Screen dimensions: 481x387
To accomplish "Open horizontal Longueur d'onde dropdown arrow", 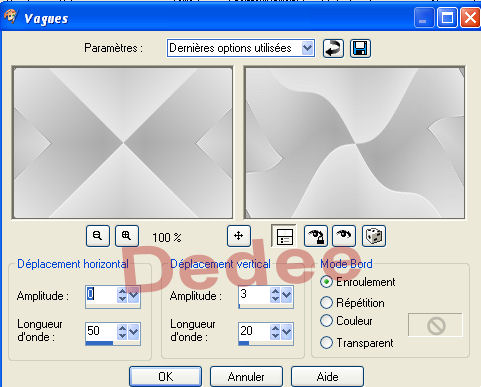I will click(134, 332).
